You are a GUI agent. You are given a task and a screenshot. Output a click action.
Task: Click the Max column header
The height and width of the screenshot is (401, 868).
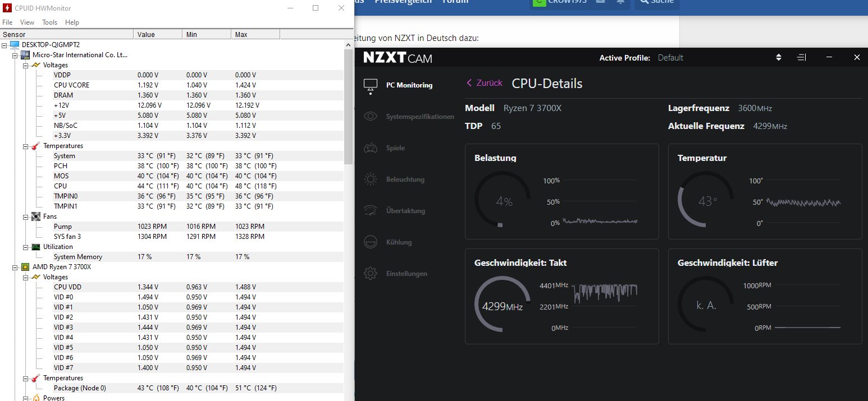pyautogui.click(x=255, y=35)
